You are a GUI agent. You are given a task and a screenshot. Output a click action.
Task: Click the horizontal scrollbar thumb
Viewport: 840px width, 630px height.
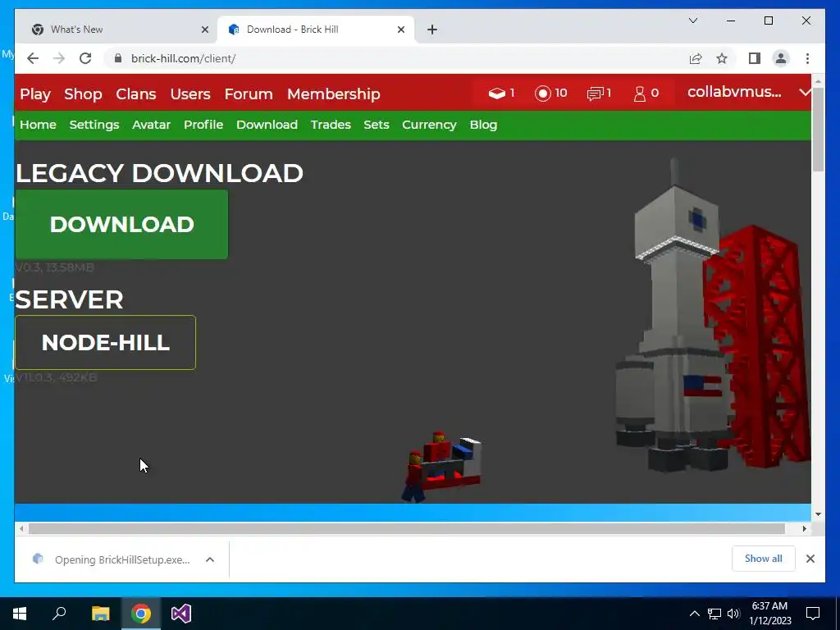407,529
